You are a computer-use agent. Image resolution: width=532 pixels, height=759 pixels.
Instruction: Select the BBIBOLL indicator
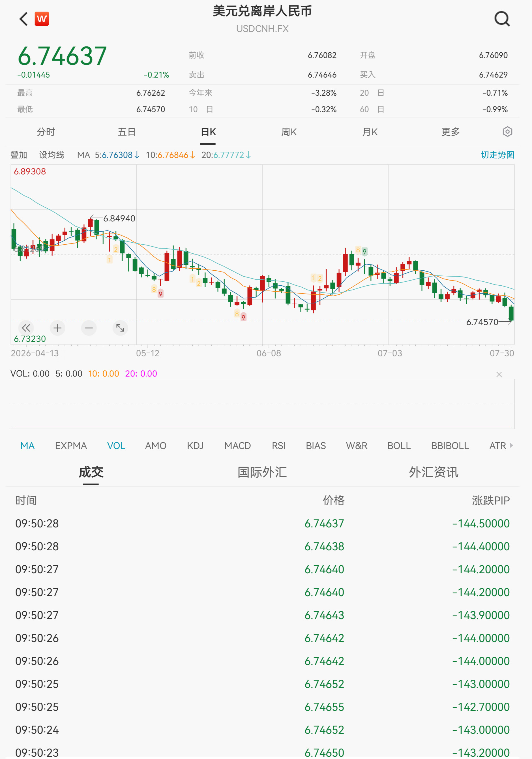coord(450,446)
